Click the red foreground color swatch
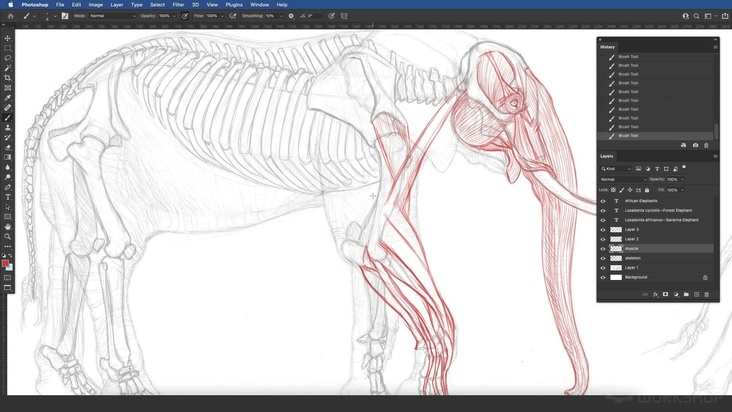Viewport: 732px width, 412px height. pyautogui.click(x=6, y=263)
